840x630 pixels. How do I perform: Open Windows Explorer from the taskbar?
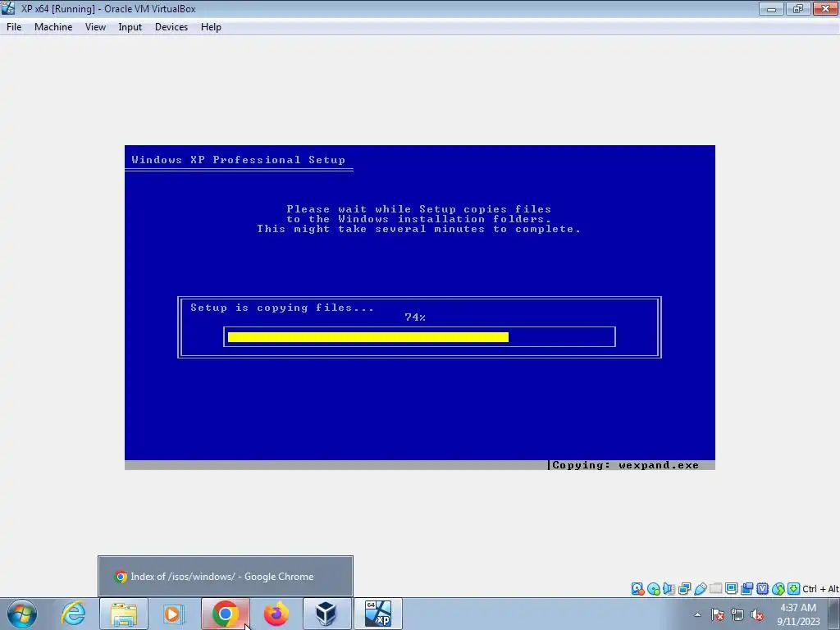click(x=124, y=614)
